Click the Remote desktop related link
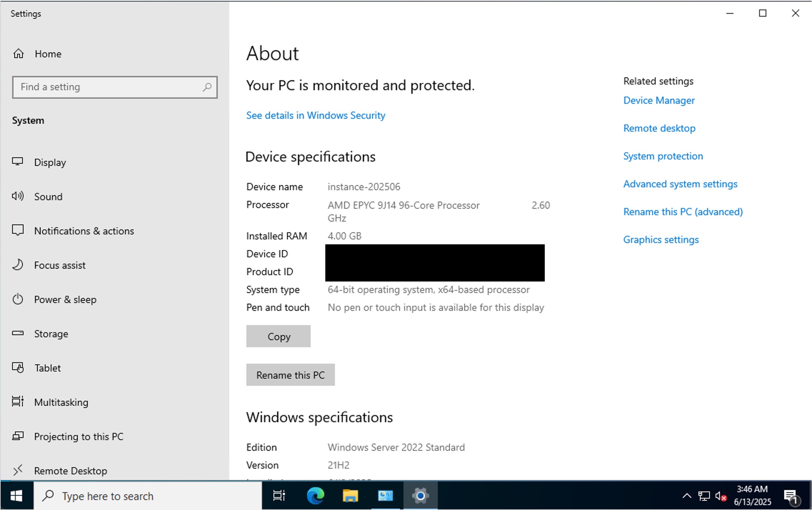Screen dimensions: 812x510 tap(659, 128)
